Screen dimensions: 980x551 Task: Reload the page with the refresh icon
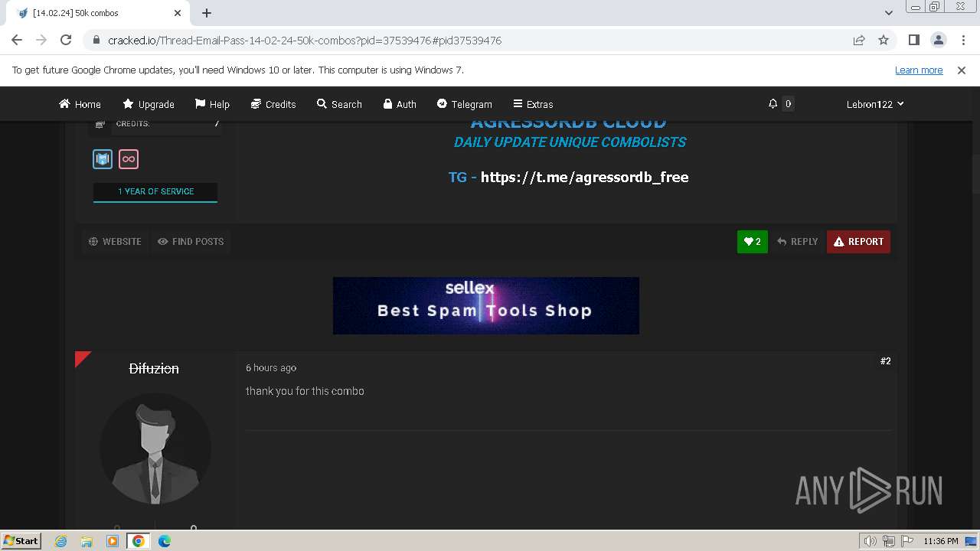coord(66,40)
